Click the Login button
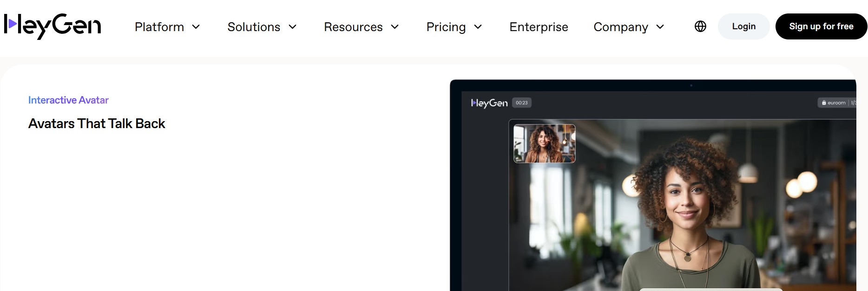Screen dimensions: 868x291 coord(744,26)
